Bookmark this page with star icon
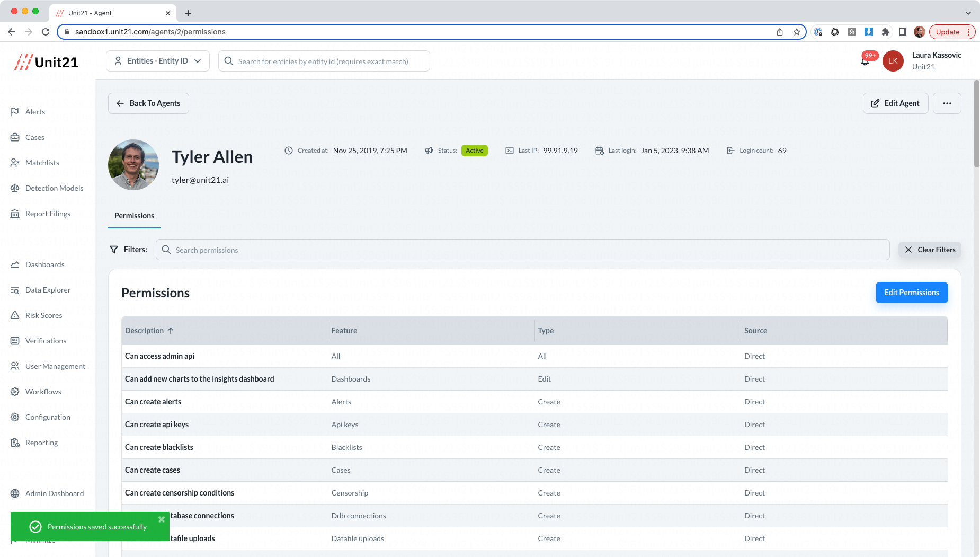 click(797, 32)
